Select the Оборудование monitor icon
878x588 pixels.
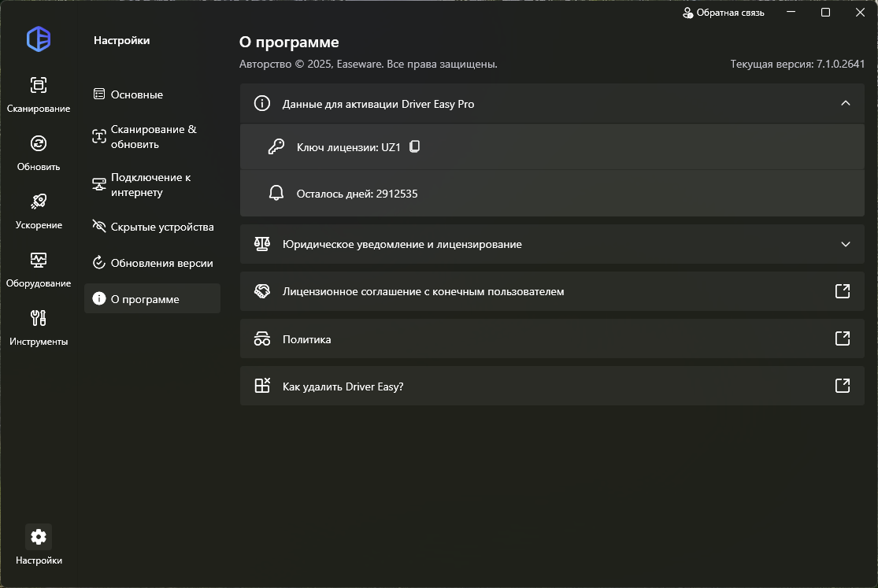tap(39, 260)
